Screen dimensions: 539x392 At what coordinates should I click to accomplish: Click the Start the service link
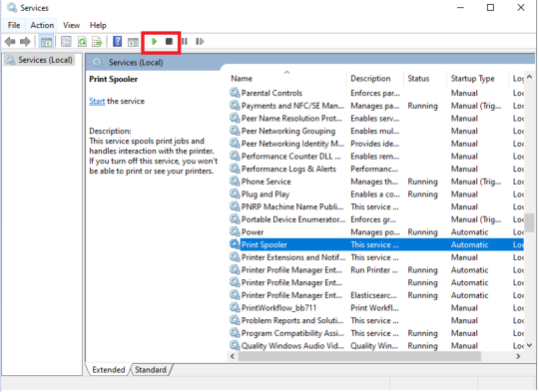pyautogui.click(x=97, y=101)
